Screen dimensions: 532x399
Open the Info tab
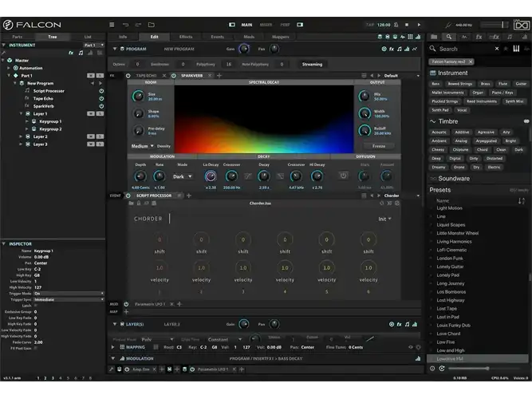tap(123, 37)
